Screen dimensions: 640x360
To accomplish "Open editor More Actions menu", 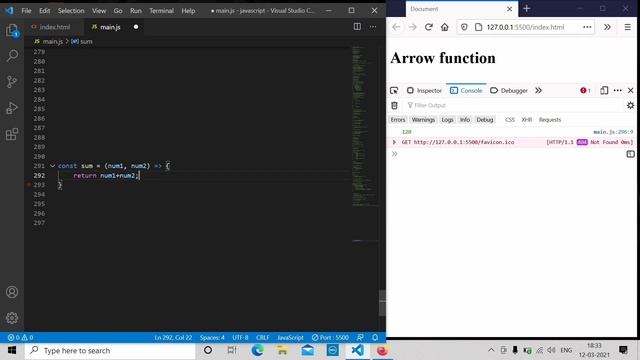I will coord(373,27).
